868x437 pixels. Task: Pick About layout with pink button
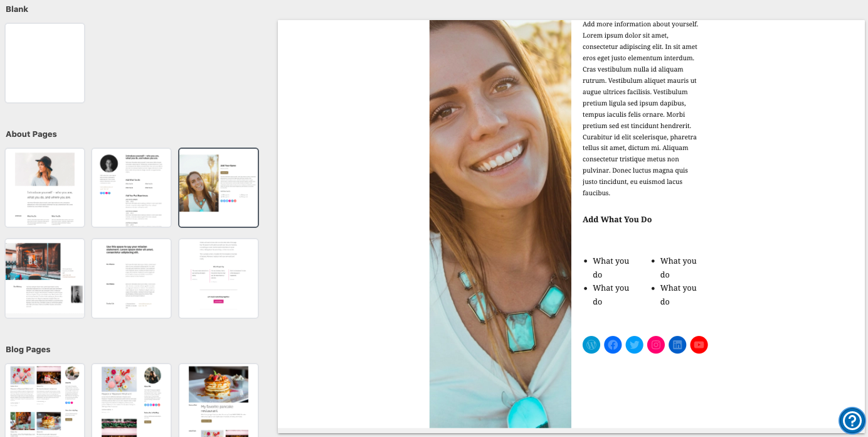pyautogui.click(x=218, y=278)
